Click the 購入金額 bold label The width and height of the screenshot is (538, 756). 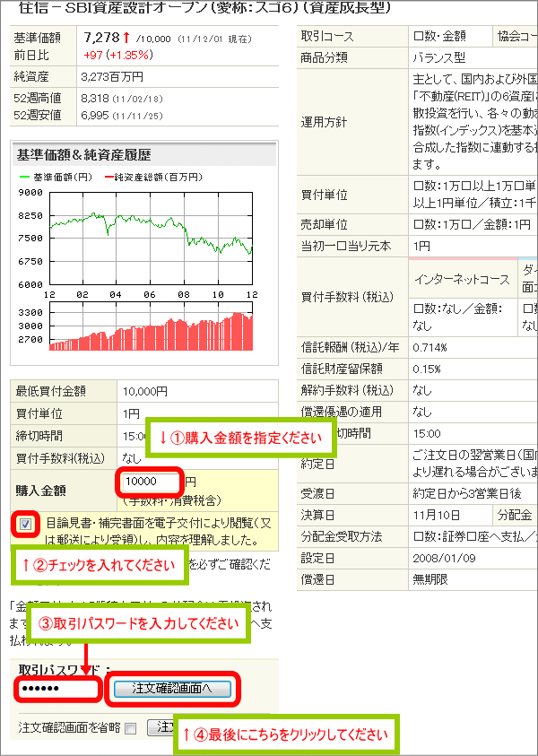(40, 491)
